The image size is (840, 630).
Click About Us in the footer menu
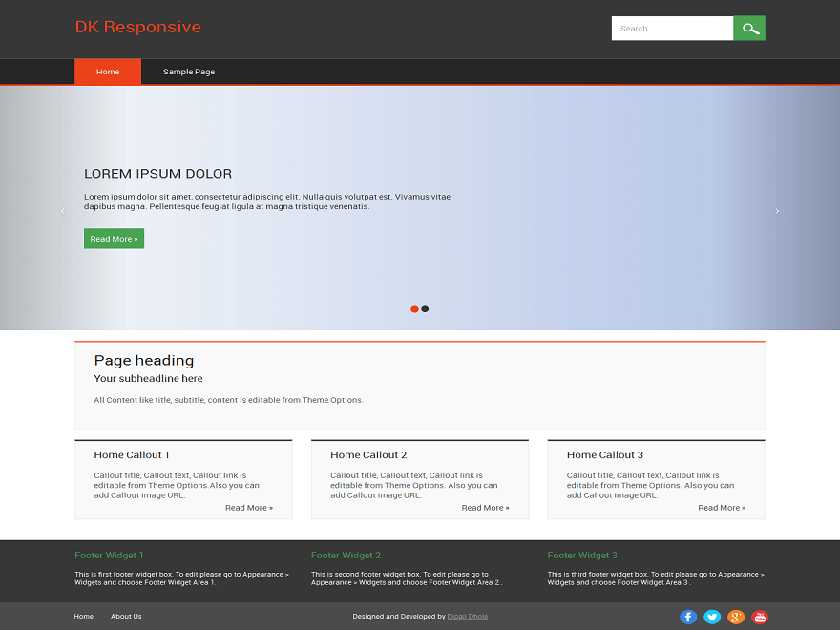[126, 617]
